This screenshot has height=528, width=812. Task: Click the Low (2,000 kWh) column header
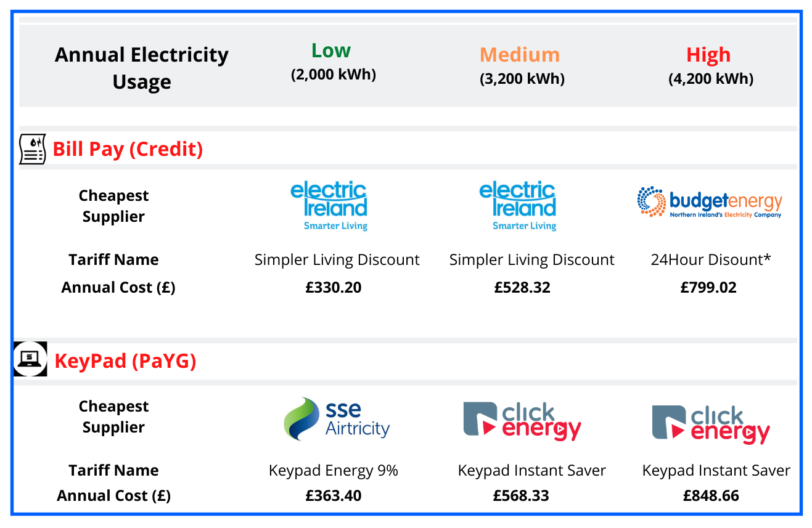tap(333, 62)
